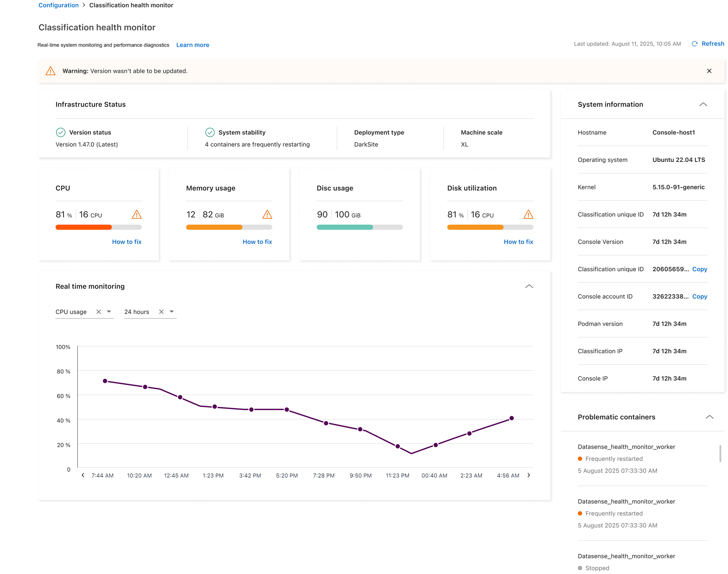Screen dimensions: 728x574
Task: Click the warning icon on Disk utilization card
Action: (x=528, y=214)
